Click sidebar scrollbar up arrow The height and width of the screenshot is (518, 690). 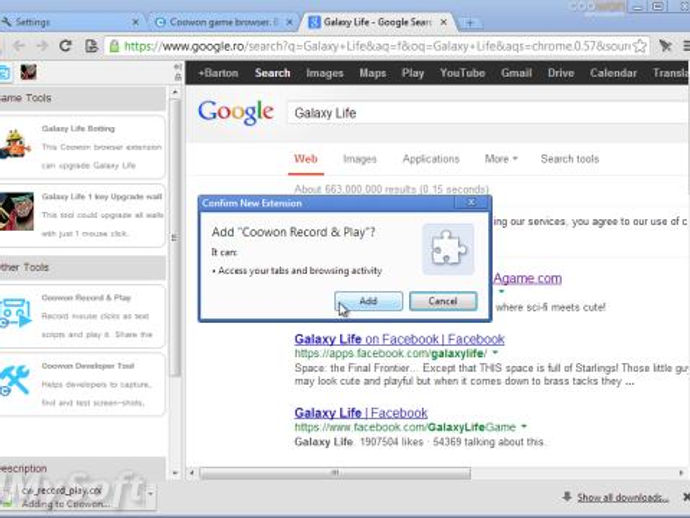click(175, 92)
